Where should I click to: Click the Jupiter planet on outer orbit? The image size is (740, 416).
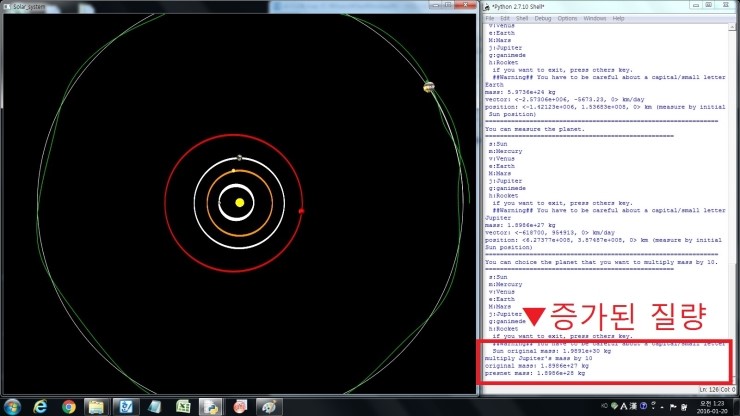coord(428,88)
